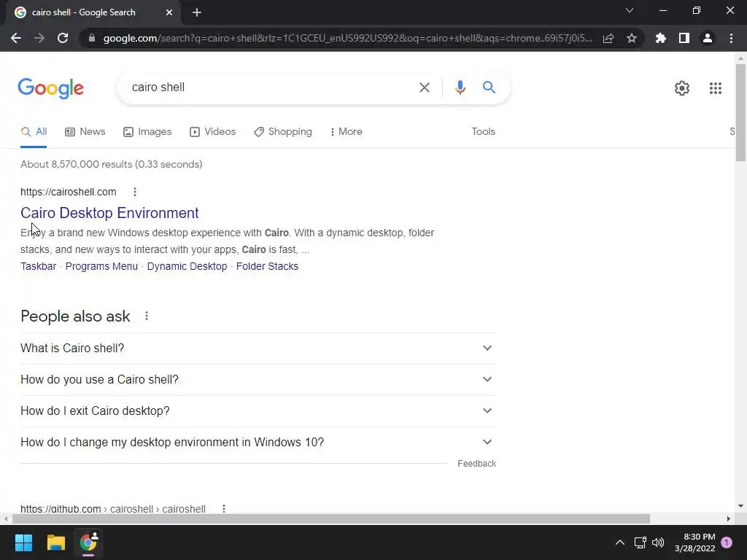747x560 pixels.
Task: Switch to the Shopping tab
Action: pyautogui.click(x=283, y=131)
